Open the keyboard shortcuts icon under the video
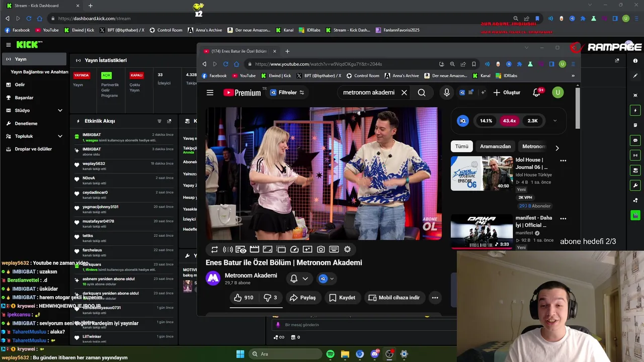The height and width of the screenshot is (362, 644). click(x=334, y=249)
